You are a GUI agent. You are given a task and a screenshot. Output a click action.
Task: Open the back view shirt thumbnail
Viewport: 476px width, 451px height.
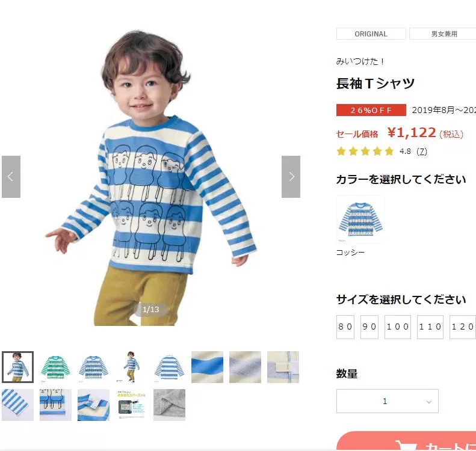[169, 367]
